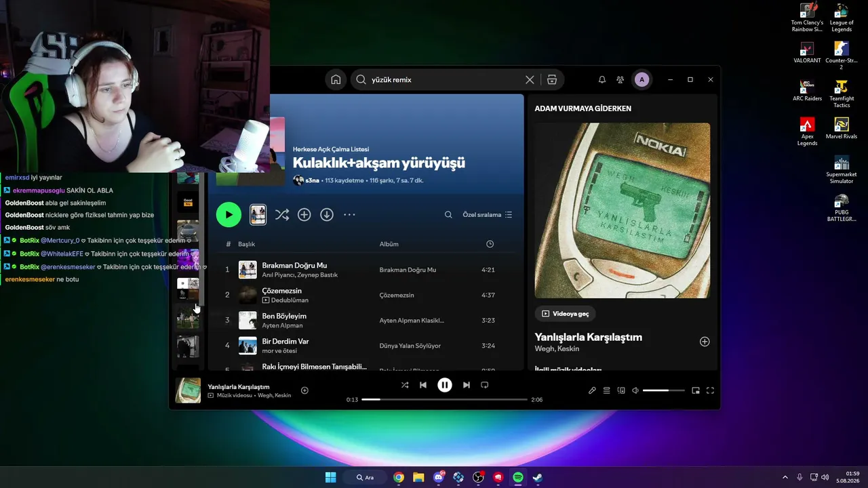868x488 pixels.
Task: Open the "Özel sıralama" sort dropdown
Action: pyautogui.click(x=488, y=215)
